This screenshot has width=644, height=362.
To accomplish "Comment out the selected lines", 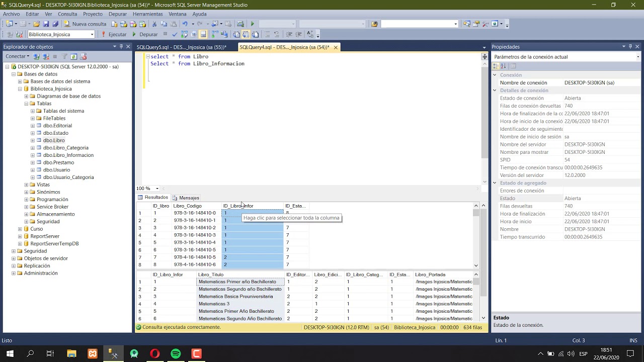I will coord(268,34).
